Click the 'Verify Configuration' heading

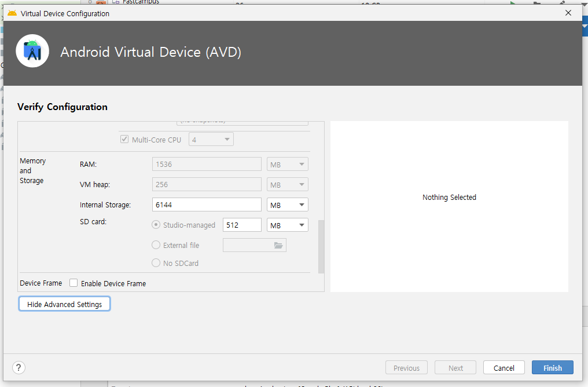click(x=63, y=107)
